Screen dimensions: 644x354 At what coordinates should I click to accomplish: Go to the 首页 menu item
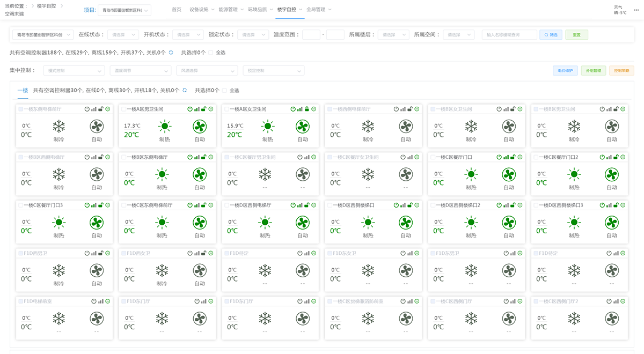(x=177, y=10)
